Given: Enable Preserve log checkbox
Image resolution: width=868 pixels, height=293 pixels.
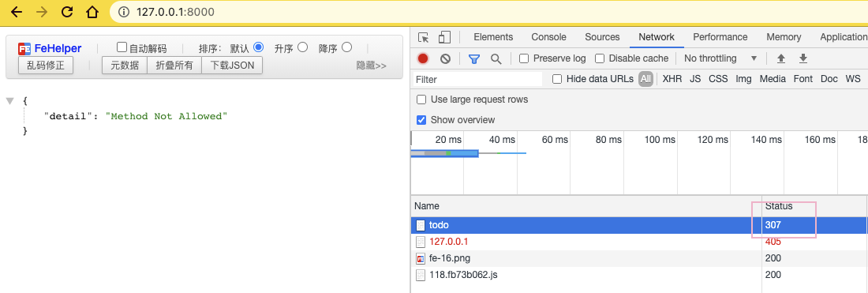Looking at the screenshot, I should tap(524, 58).
